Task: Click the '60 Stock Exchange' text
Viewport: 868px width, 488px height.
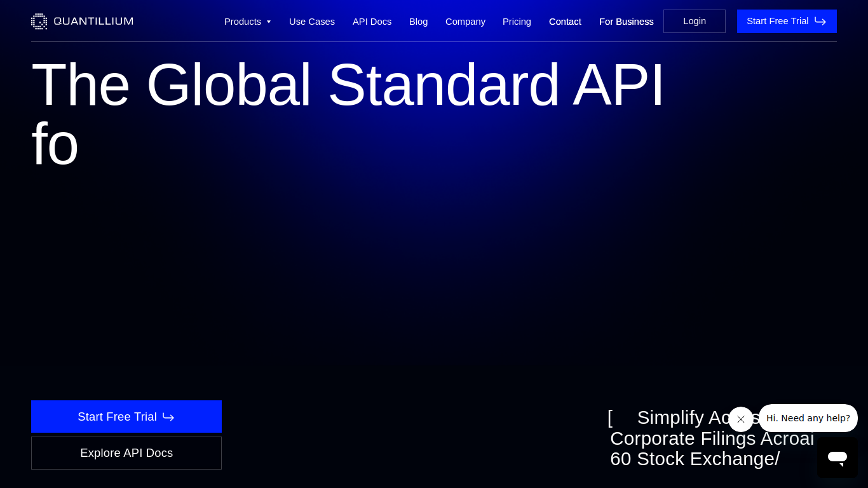Action: coord(695,459)
